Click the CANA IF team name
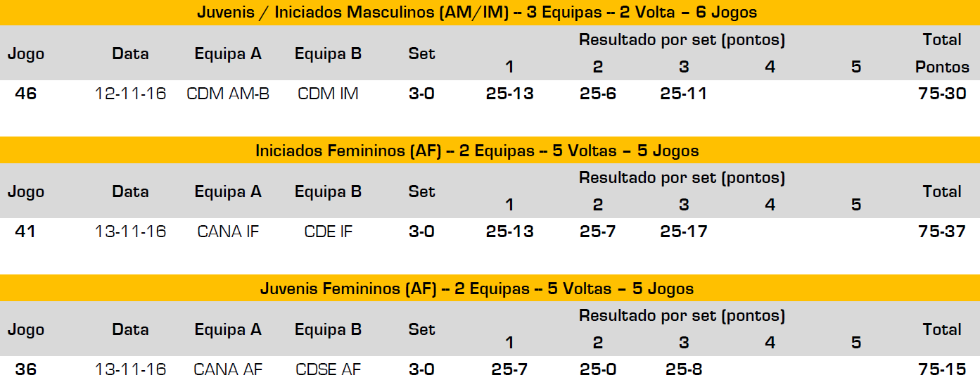 click(x=228, y=232)
